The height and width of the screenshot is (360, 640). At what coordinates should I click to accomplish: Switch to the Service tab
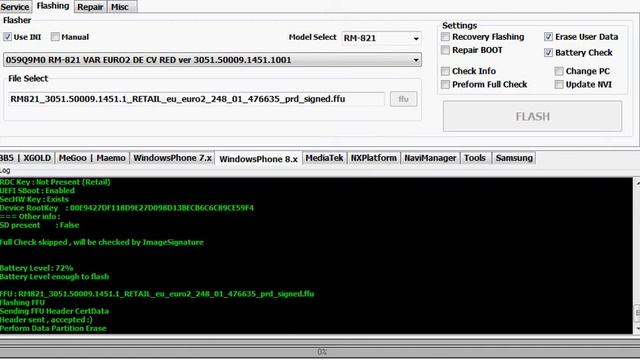[15, 7]
